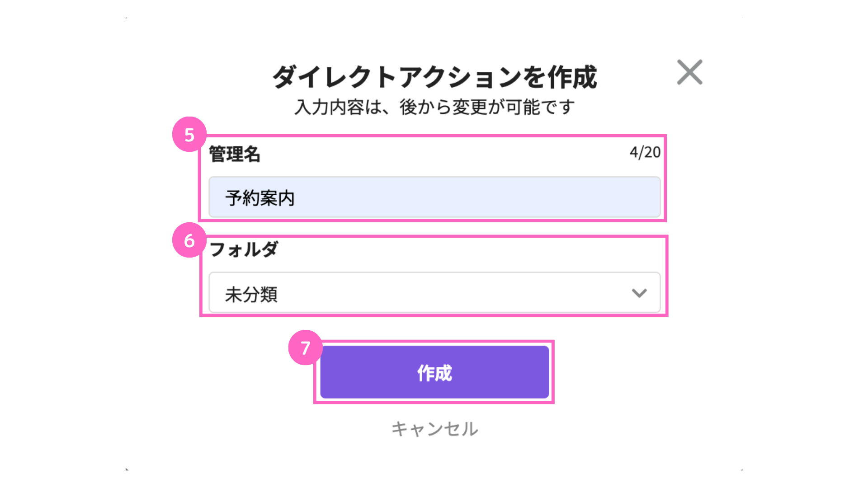This screenshot has height=488, width=868.
Task: Click the 管理名 field label
Action: 235,154
